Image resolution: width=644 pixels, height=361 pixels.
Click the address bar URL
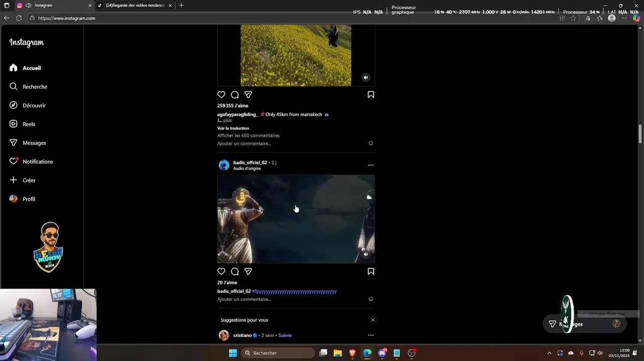click(x=66, y=18)
